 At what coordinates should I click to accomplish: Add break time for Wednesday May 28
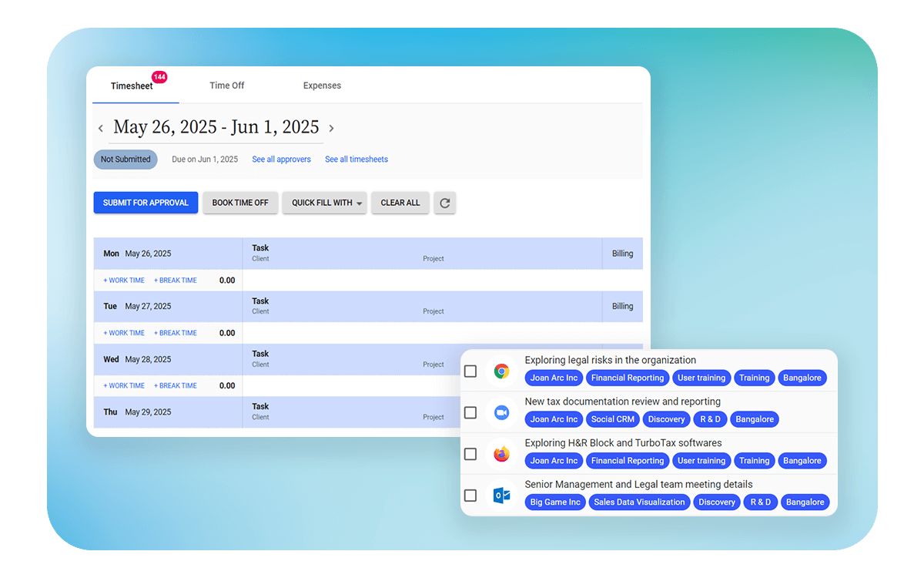pyautogui.click(x=176, y=385)
